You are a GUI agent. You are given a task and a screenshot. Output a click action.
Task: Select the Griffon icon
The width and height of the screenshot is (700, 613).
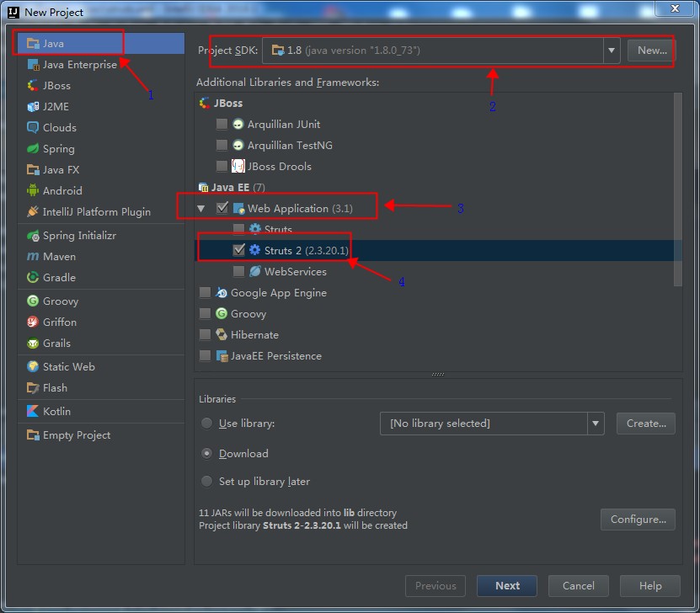pos(33,322)
